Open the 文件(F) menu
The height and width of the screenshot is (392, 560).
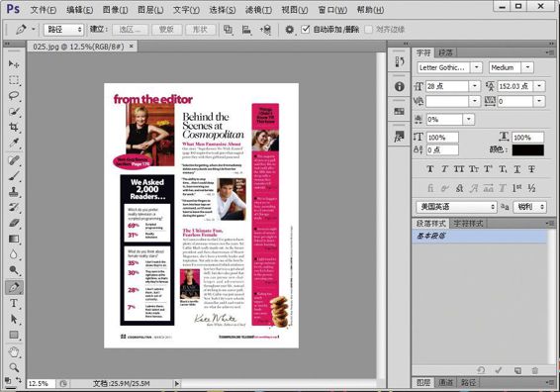44,10
